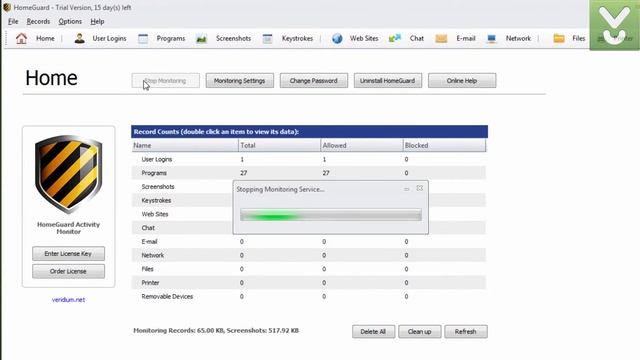Screen dimensions: 640x360
Task: Click the Programs window icon
Action: click(x=143, y=39)
